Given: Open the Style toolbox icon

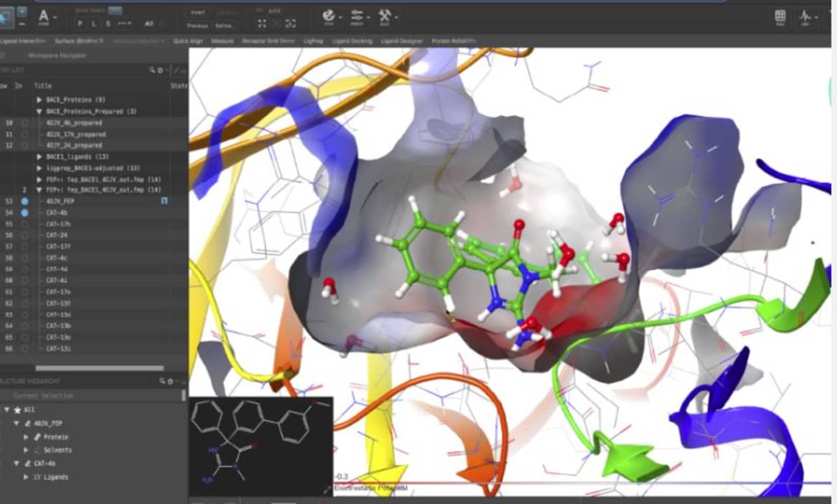Looking at the screenshot, I should [x=329, y=15].
